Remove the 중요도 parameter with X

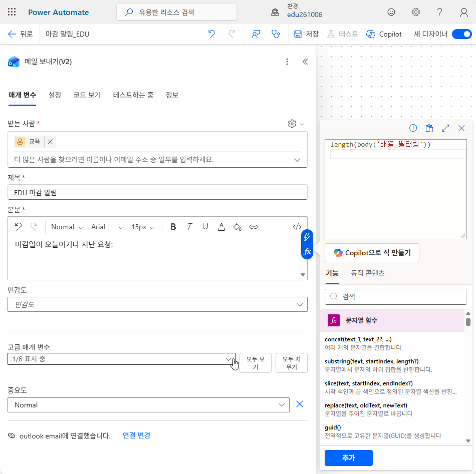pyautogui.click(x=299, y=404)
